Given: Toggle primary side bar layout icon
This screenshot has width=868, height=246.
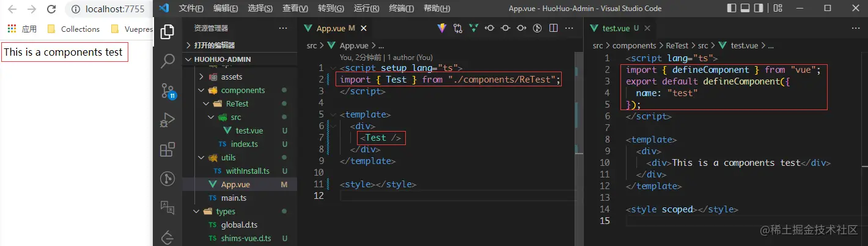Looking at the screenshot, I should pyautogui.click(x=732, y=9).
